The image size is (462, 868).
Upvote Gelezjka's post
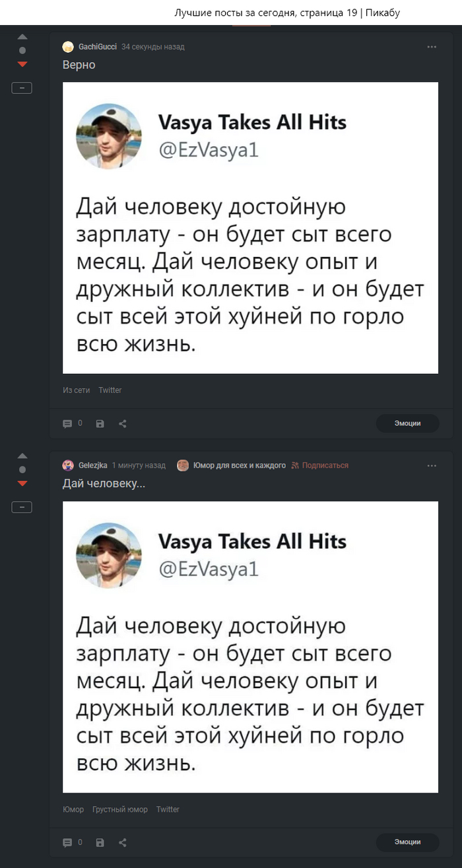point(22,456)
